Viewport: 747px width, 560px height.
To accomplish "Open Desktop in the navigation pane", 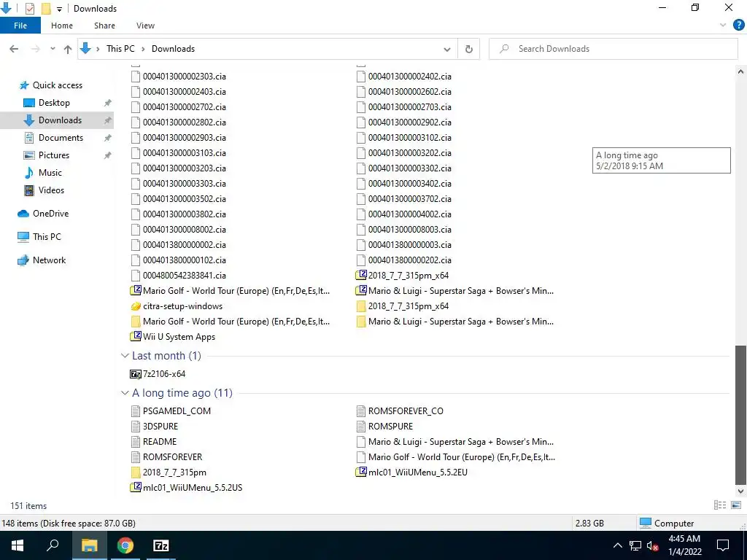I will tap(54, 103).
